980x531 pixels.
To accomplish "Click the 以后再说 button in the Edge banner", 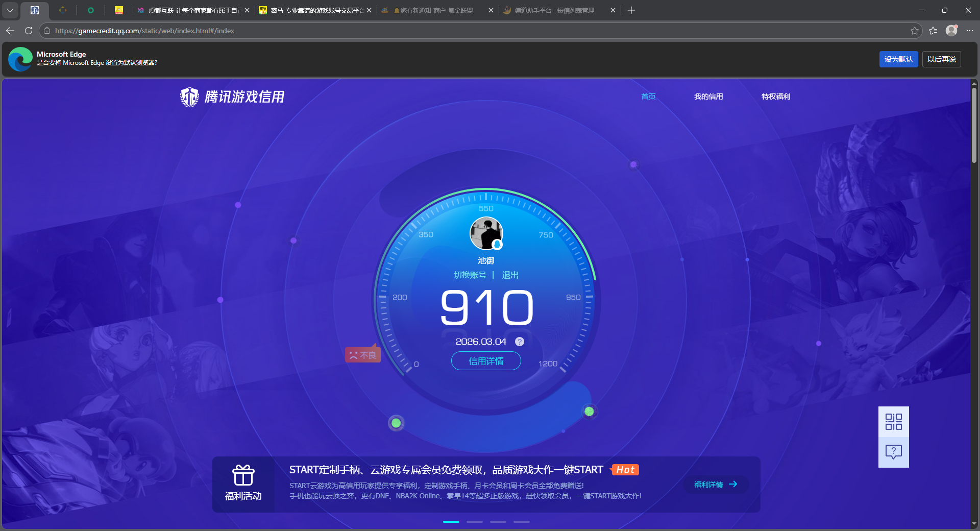I will [x=941, y=59].
